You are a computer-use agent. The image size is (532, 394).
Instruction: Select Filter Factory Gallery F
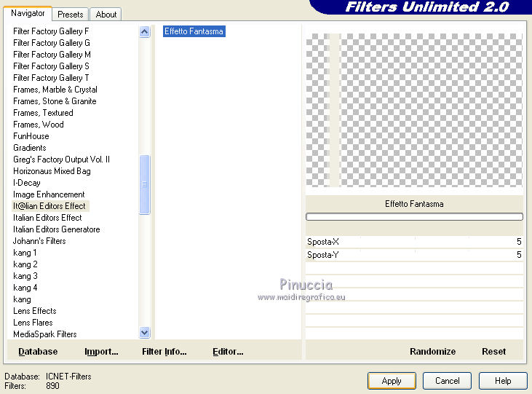(51, 31)
